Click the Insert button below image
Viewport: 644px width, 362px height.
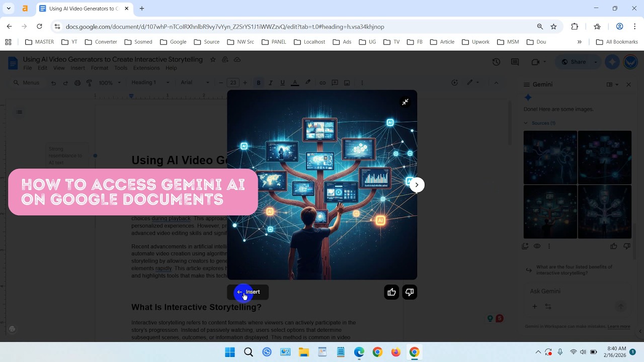coord(248,292)
